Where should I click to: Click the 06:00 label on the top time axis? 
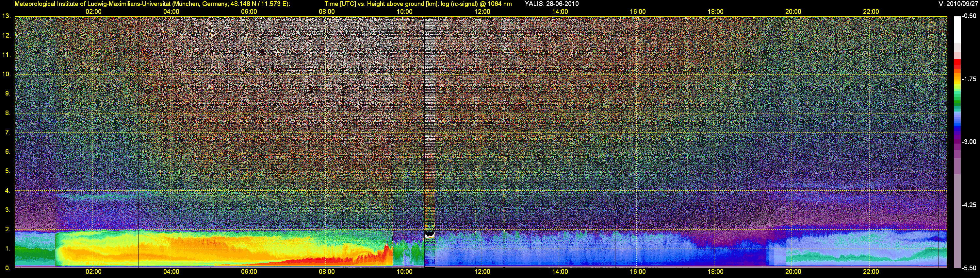pyautogui.click(x=249, y=11)
